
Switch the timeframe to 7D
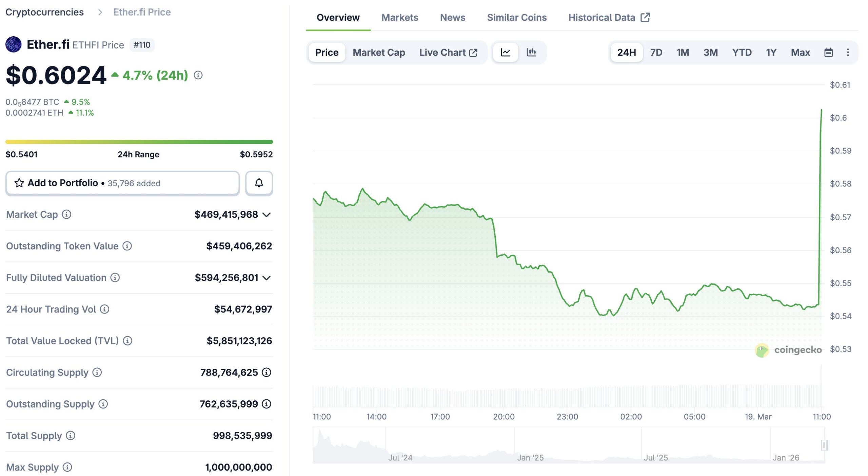pyautogui.click(x=656, y=53)
